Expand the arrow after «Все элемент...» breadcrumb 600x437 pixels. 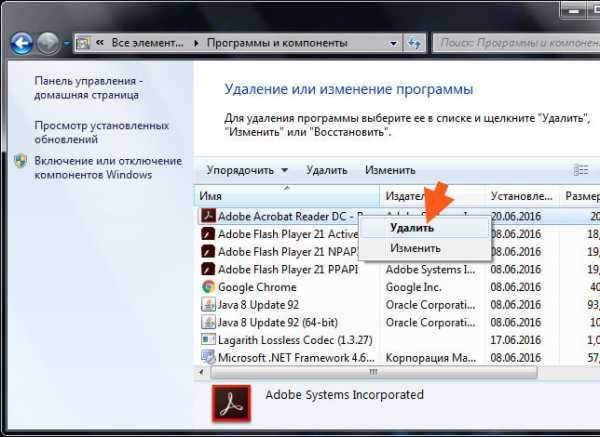[196, 43]
